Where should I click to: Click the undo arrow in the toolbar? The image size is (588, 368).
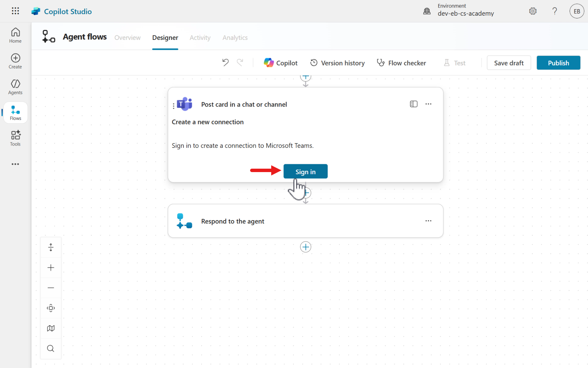coord(225,63)
